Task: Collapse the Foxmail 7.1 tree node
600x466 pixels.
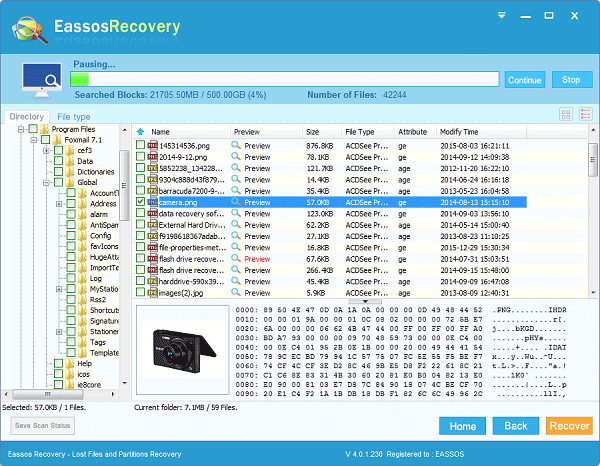Action: coord(34,140)
